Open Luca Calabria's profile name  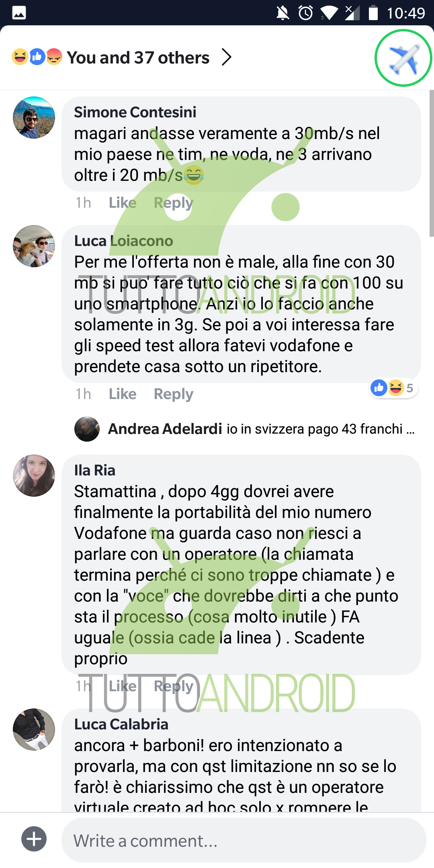coord(121,724)
